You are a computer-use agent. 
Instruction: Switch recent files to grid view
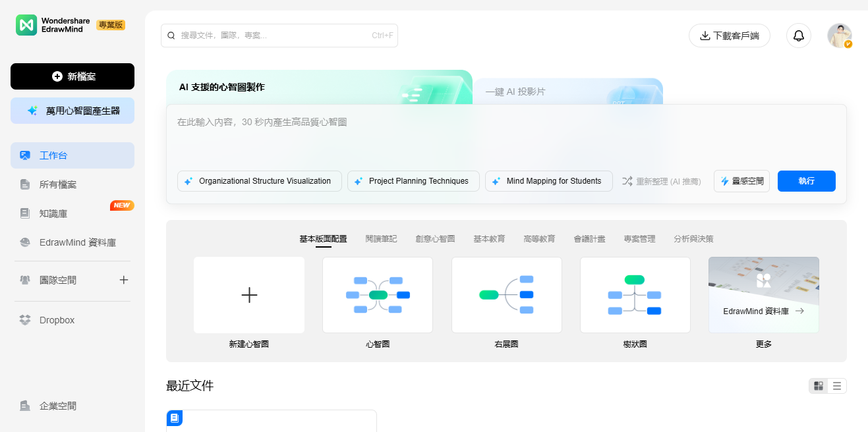818,386
